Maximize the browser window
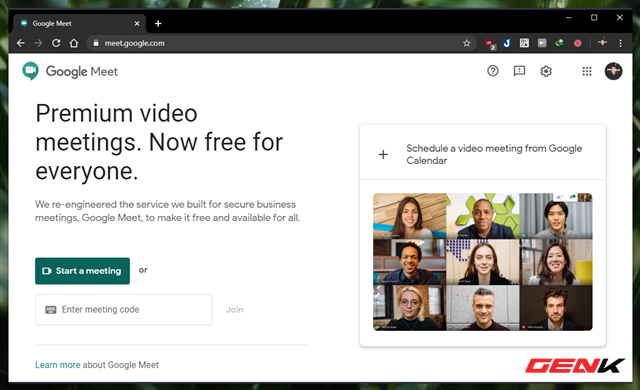Screen dimensions: 640x390 [594, 18]
